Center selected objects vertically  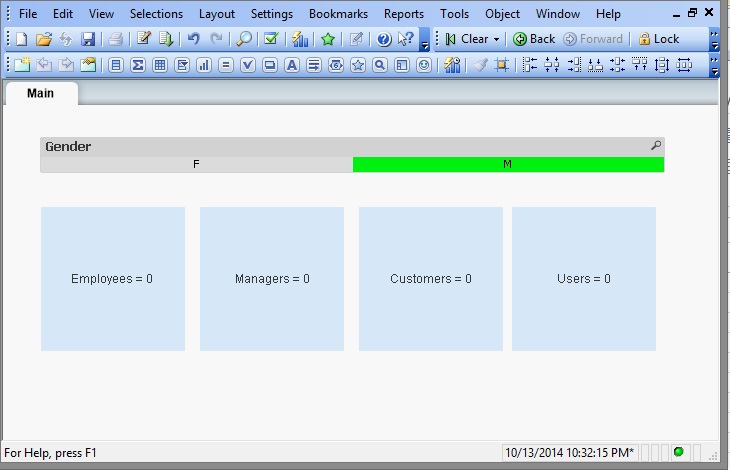tap(617, 65)
